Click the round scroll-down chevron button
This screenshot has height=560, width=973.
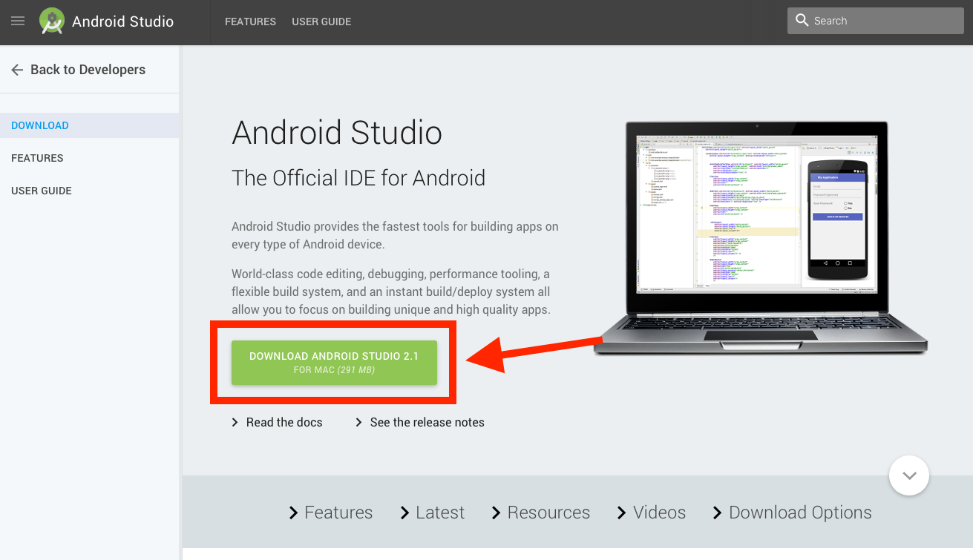click(909, 475)
